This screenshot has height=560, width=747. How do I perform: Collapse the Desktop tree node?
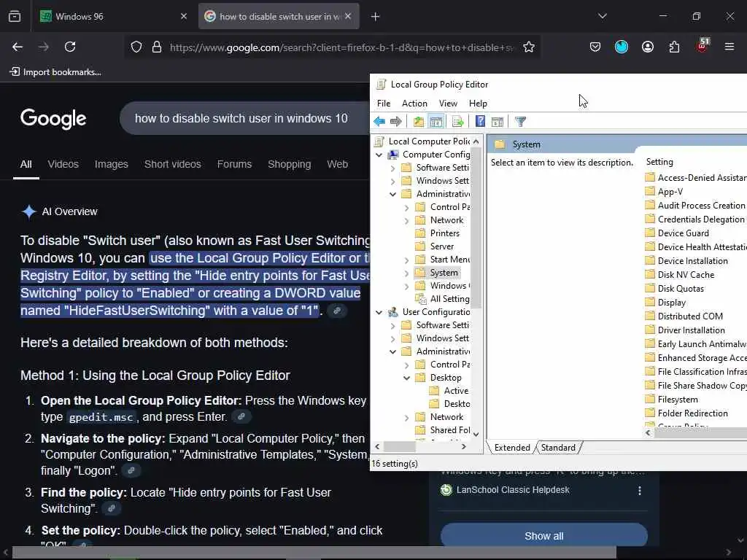[406, 378]
